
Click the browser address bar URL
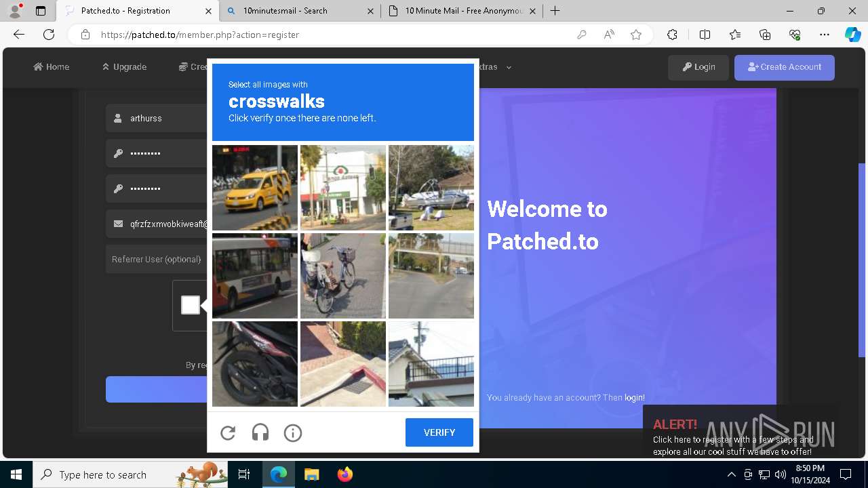click(x=200, y=35)
